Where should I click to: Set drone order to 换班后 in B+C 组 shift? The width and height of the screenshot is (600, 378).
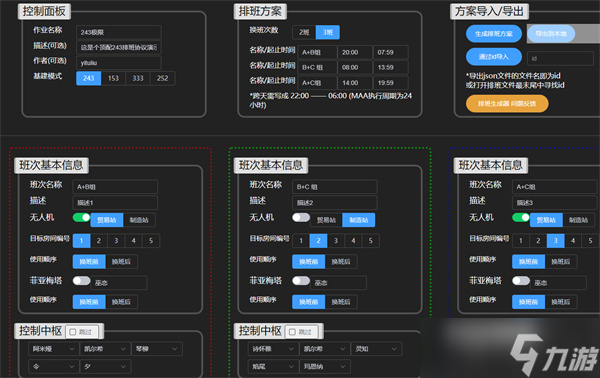tap(341, 262)
